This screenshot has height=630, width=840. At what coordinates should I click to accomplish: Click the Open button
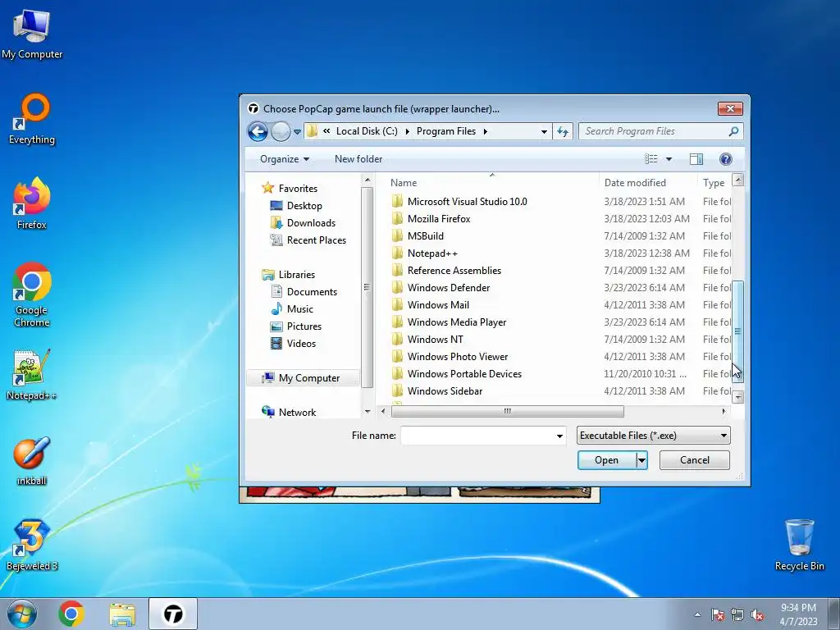[606, 460]
